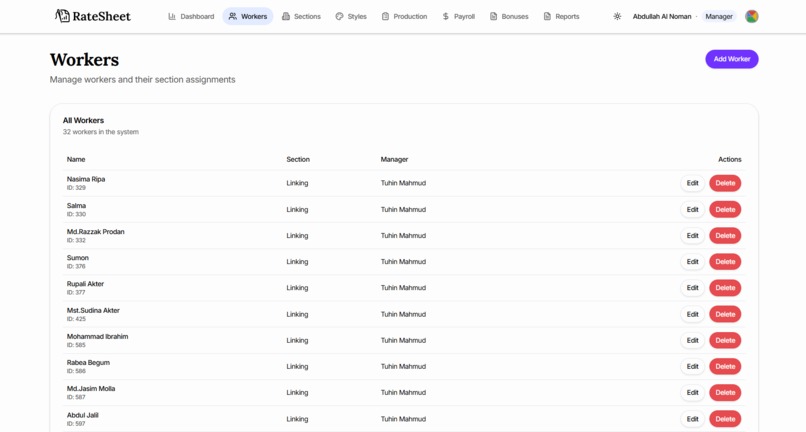Click Tuhin Mahmud in Rabea Begum's row
This screenshot has height=432, width=806.
[x=403, y=367]
